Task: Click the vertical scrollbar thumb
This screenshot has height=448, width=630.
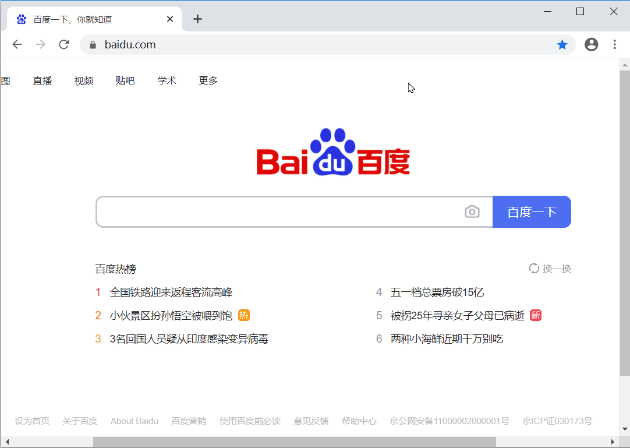Action: tap(625, 223)
